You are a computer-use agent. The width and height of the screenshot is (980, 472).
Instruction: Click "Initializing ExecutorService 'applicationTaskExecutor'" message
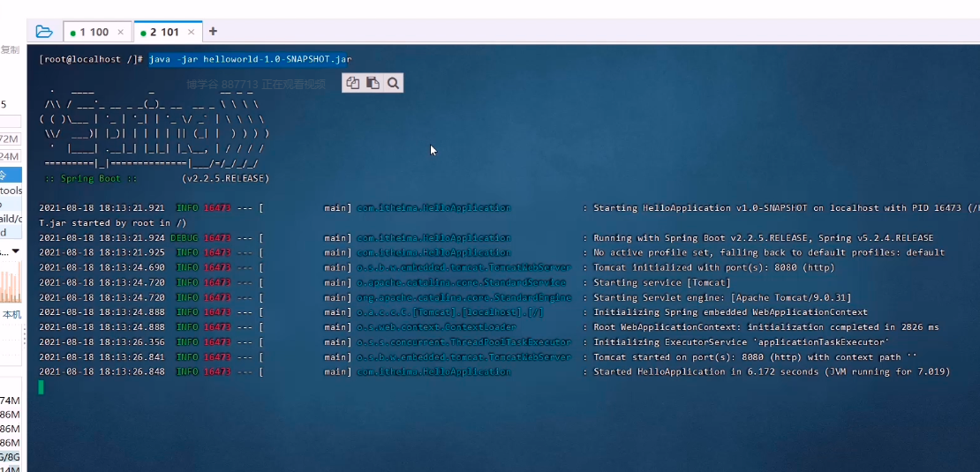pyautogui.click(x=741, y=342)
